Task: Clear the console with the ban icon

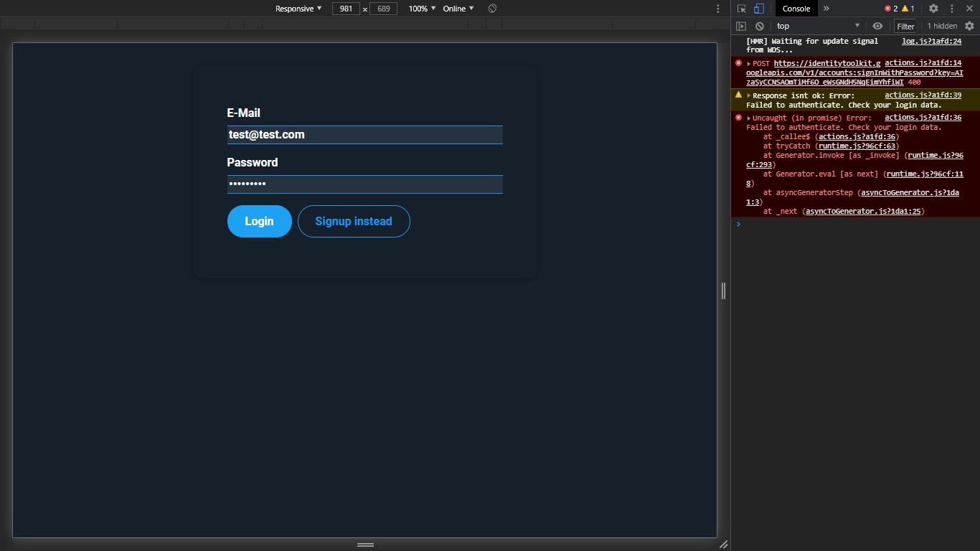Action: tap(760, 26)
